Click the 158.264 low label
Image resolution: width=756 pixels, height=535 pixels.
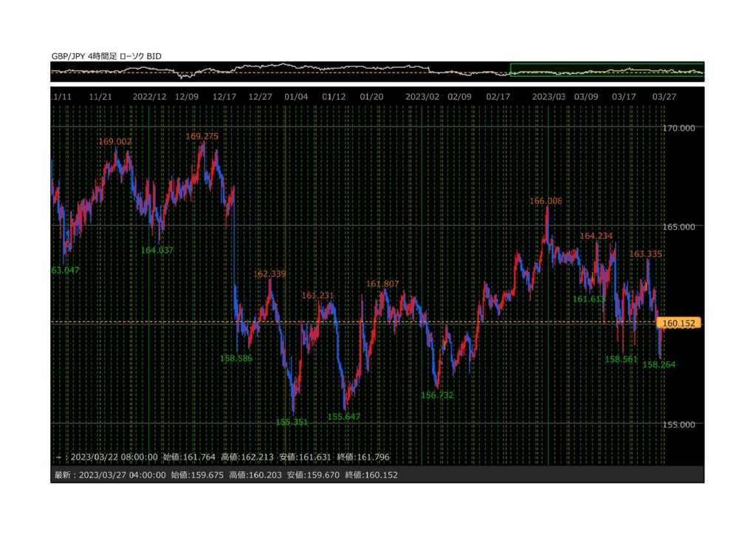tap(659, 364)
